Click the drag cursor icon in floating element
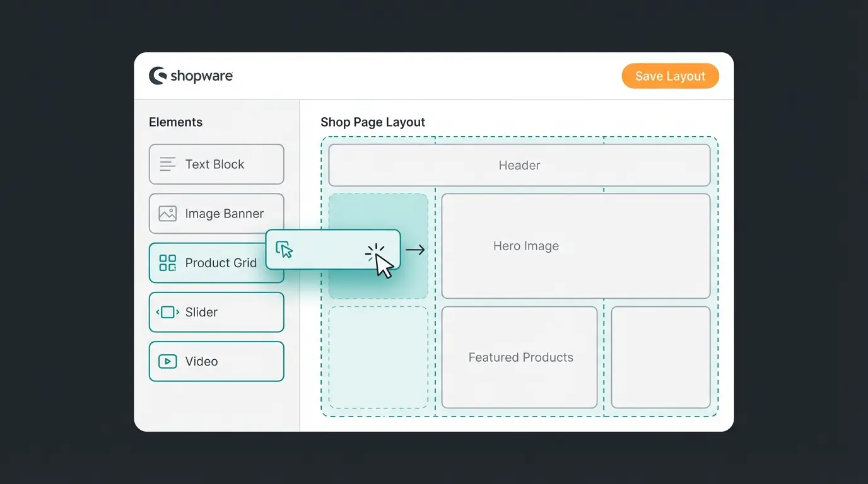 (284, 249)
